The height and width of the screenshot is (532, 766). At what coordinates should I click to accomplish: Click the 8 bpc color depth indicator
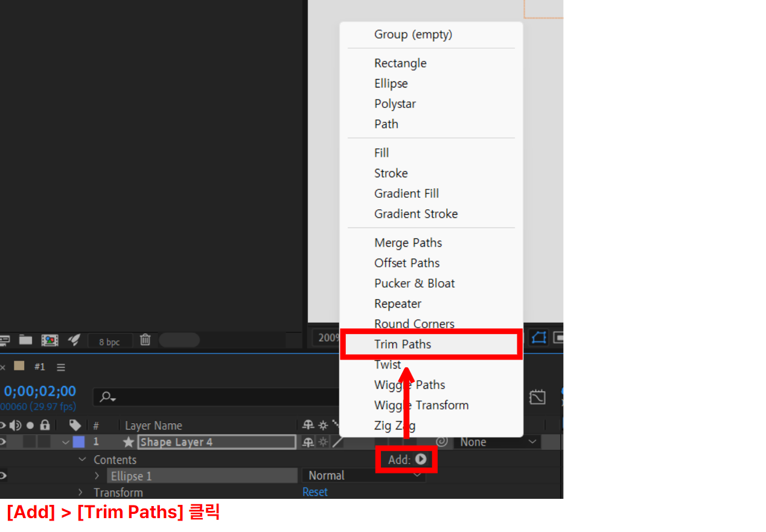110,341
